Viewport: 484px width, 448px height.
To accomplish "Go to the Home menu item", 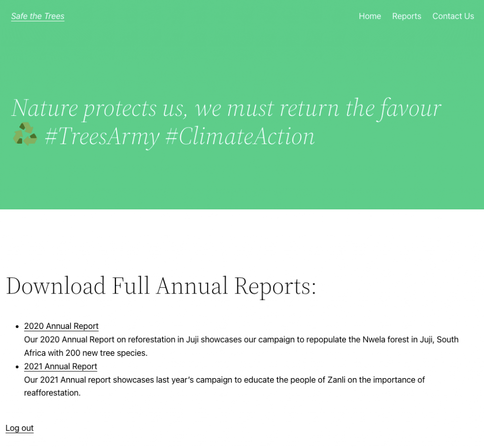I will coord(370,16).
